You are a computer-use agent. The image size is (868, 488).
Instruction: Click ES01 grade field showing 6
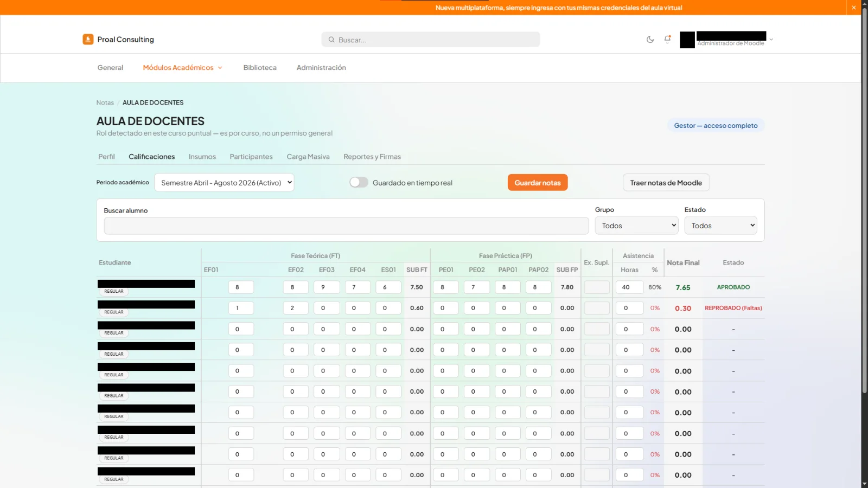(388, 287)
